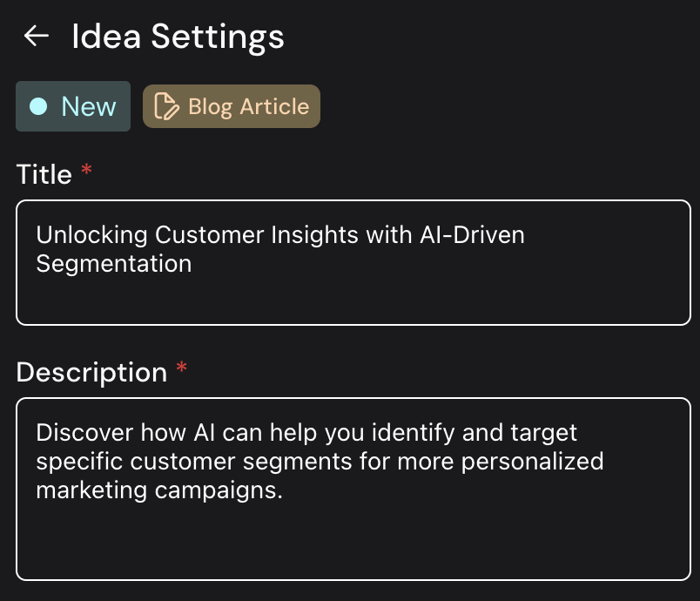Click the red asterisk beside Title
Screen dimensions: 700x601
point(86,172)
